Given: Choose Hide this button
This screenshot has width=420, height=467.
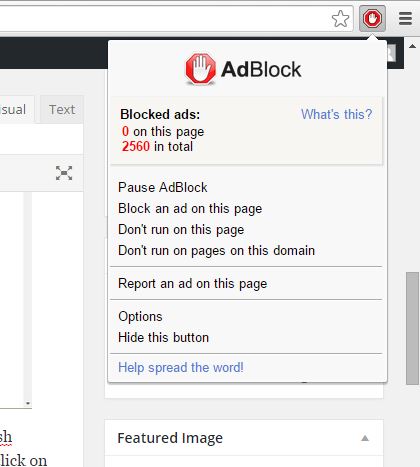Looking at the screenshot, I should coord(163,337).
